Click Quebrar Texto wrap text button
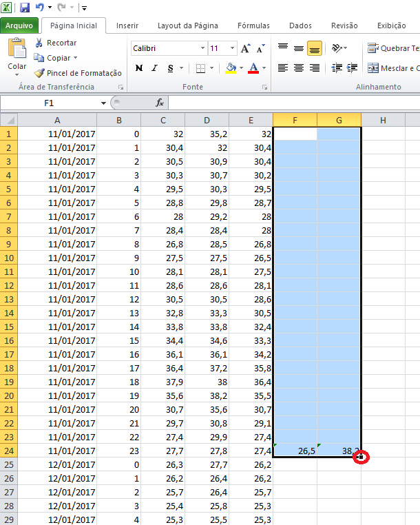The image size is (420, 525). pos(393,48)
